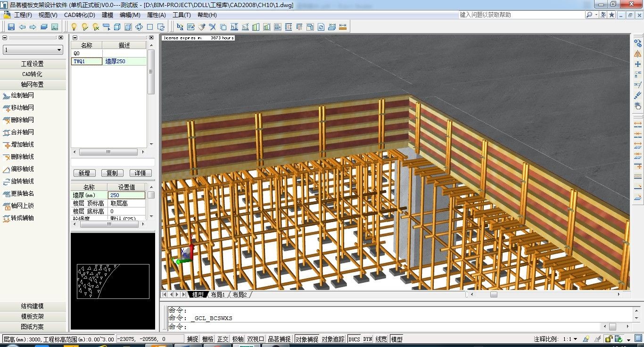Toggle 对象捕捉 object snap

pos(307,339)
